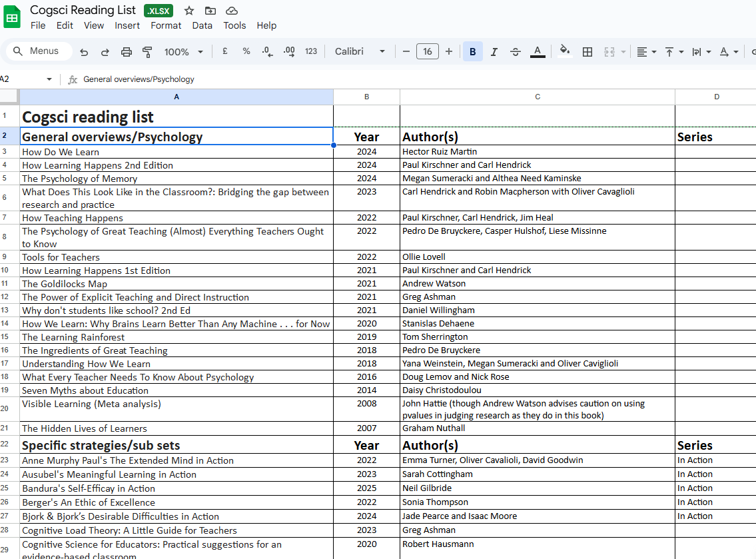Image resolution: width=756 pixels, height=559 pixels.
Task: Select column B header
Action: point(367,97)
